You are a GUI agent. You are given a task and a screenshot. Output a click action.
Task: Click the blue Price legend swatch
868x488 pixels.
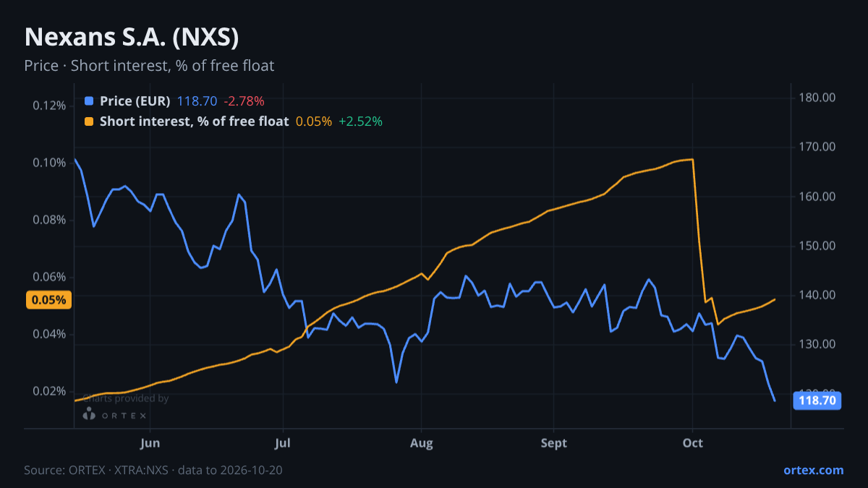pyautogui.click(x=89, y=101)
